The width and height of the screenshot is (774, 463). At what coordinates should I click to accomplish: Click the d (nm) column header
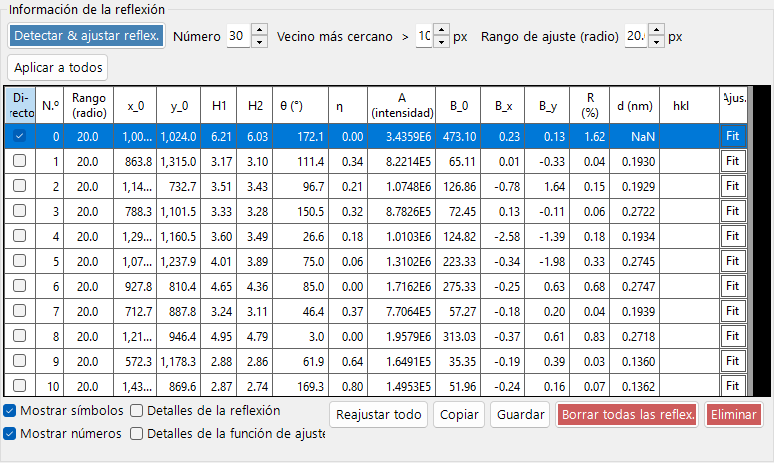pos(634,105)
